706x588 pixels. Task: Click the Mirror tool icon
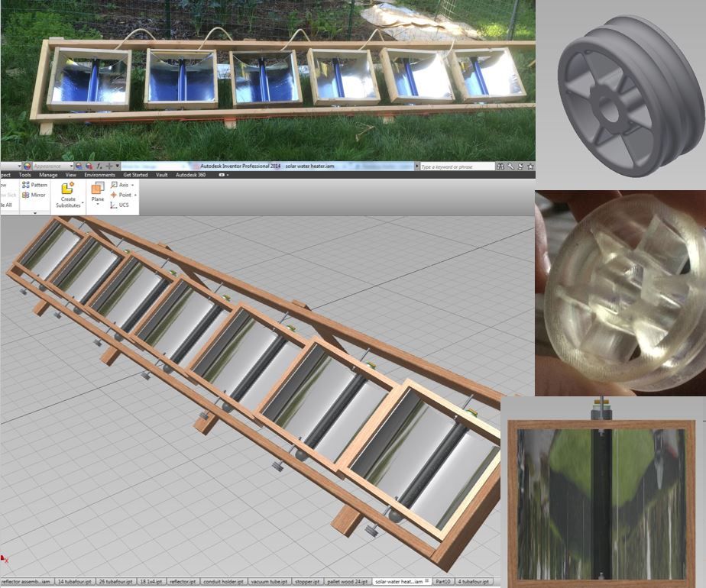click(26, 195)
